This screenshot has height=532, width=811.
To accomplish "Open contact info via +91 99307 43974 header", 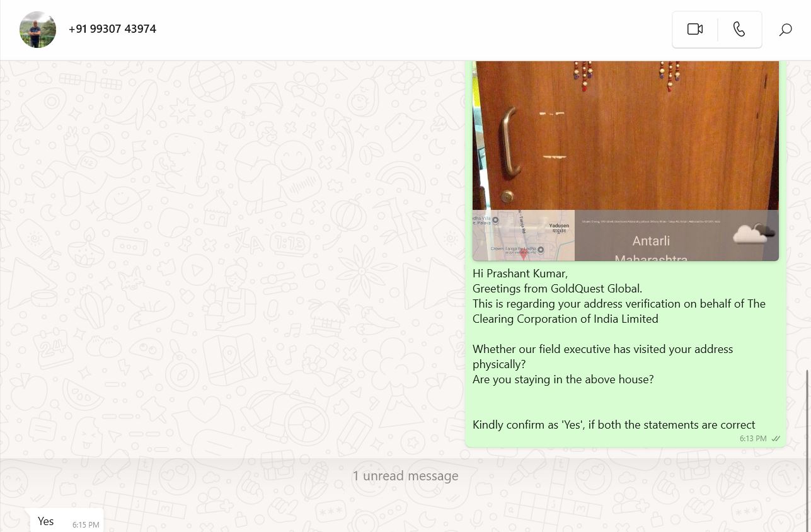I will pyautogui.click(x=112, y=29).
